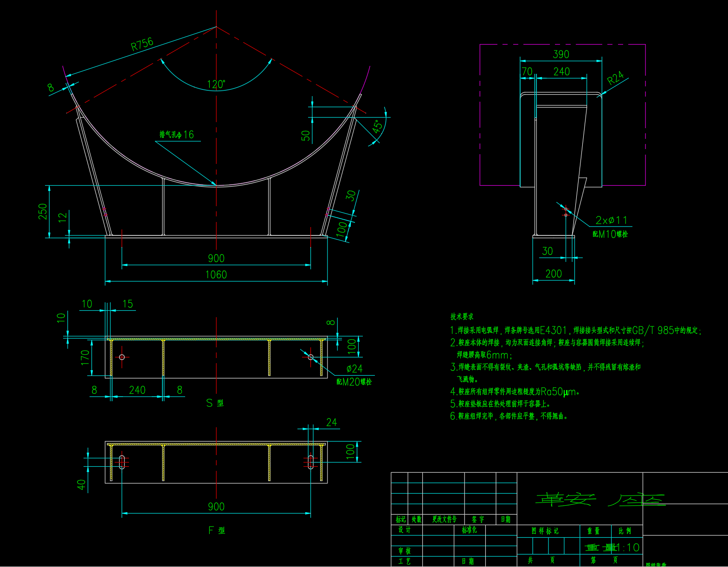Screen dimensions: 728x567
Task: Select the 390 width dimension in side view
Action: (x=561, y=54)
